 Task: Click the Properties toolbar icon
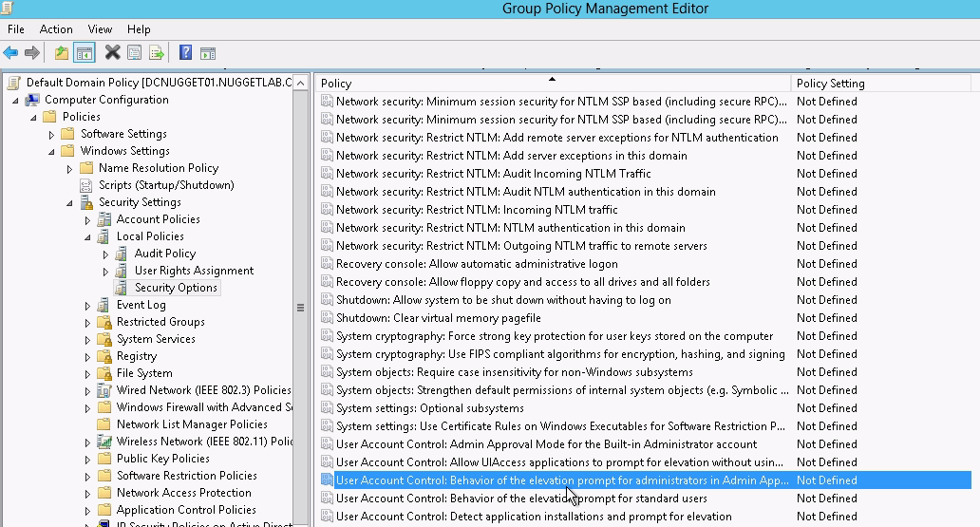coord(135,53)
